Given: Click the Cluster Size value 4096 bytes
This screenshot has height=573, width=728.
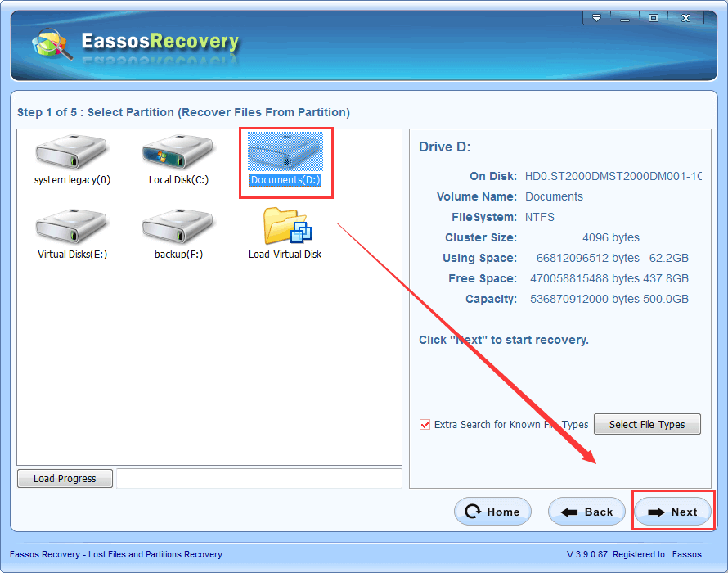Looking at the screenshot, I should tap(610, 237).
